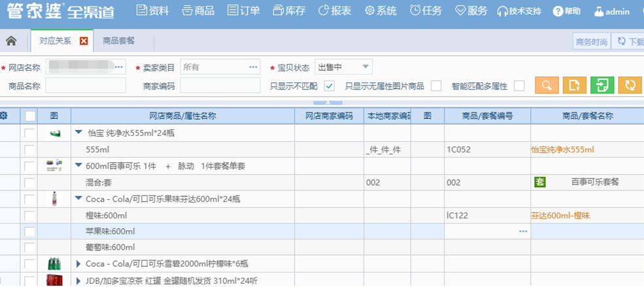Click the orange export document button

(574, 85)
